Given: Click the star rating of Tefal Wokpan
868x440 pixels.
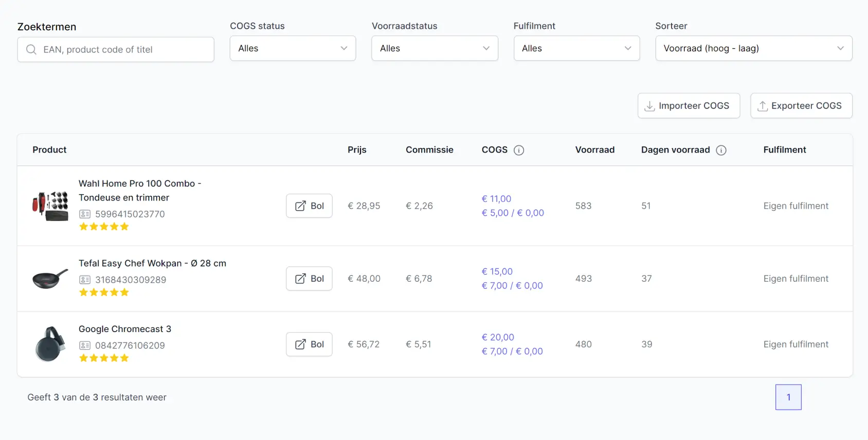Looking at the screenshot, I should point(104,292).
